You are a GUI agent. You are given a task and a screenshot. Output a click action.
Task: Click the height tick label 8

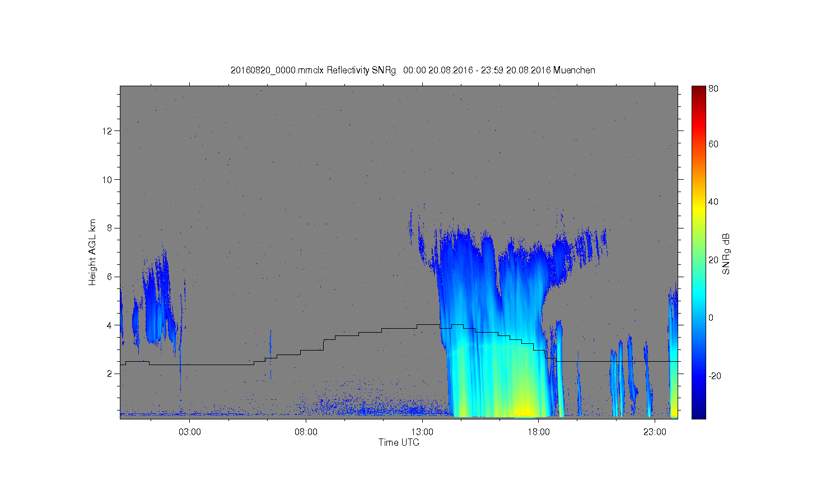coord(110,228)
